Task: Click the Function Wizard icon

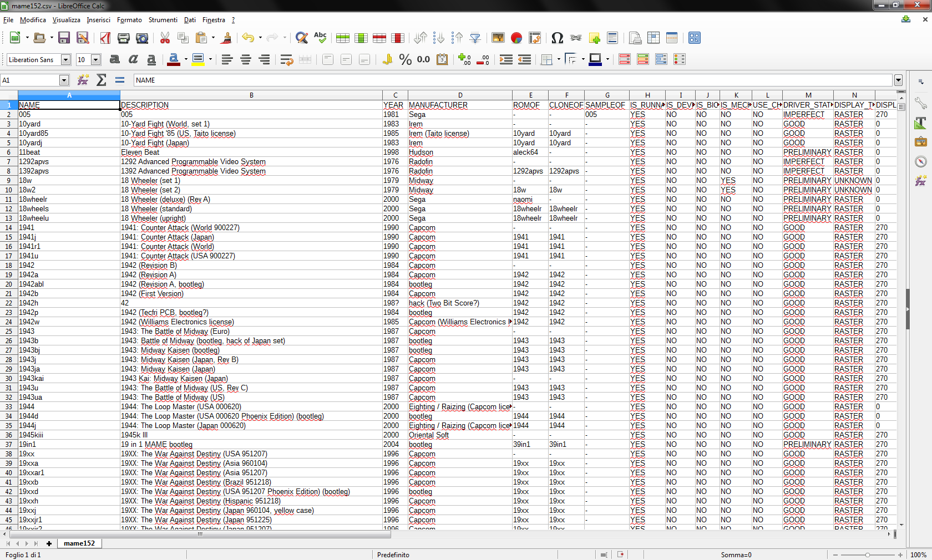Action: coord(83,80)
